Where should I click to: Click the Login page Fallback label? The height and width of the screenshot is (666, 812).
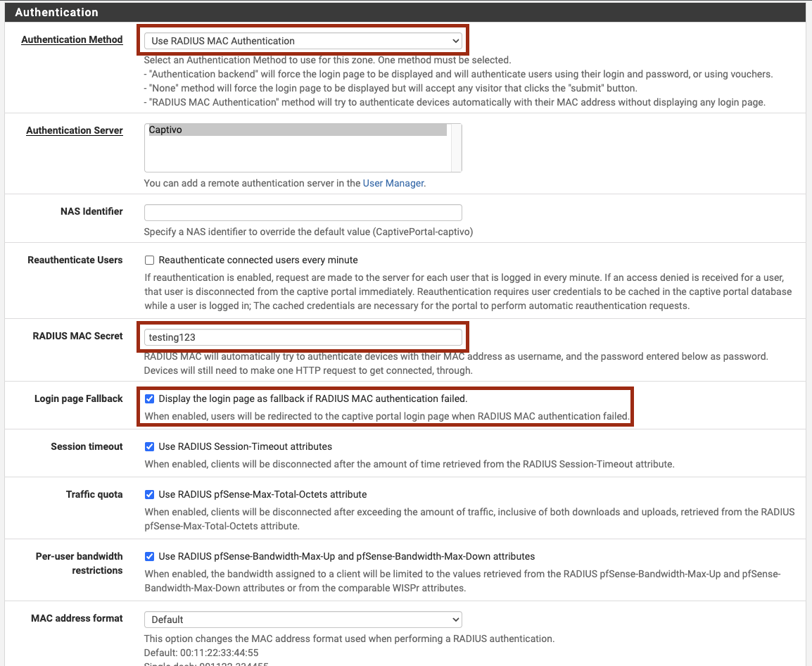(x=79, y=398)
